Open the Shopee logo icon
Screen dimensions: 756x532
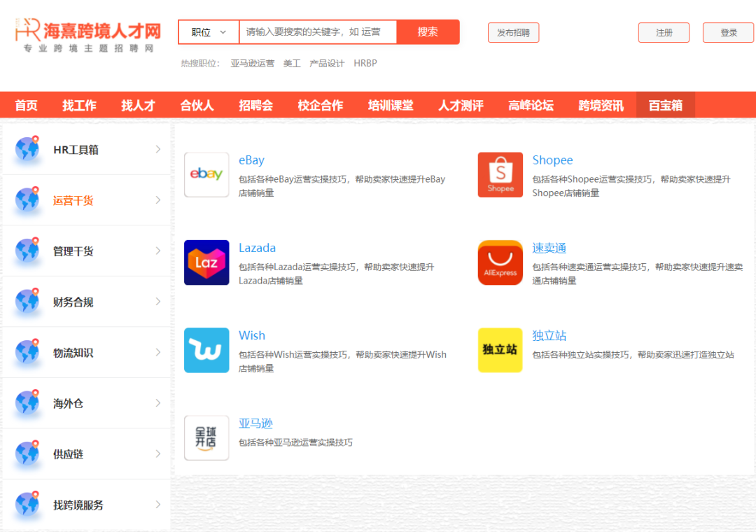(500, 174)
